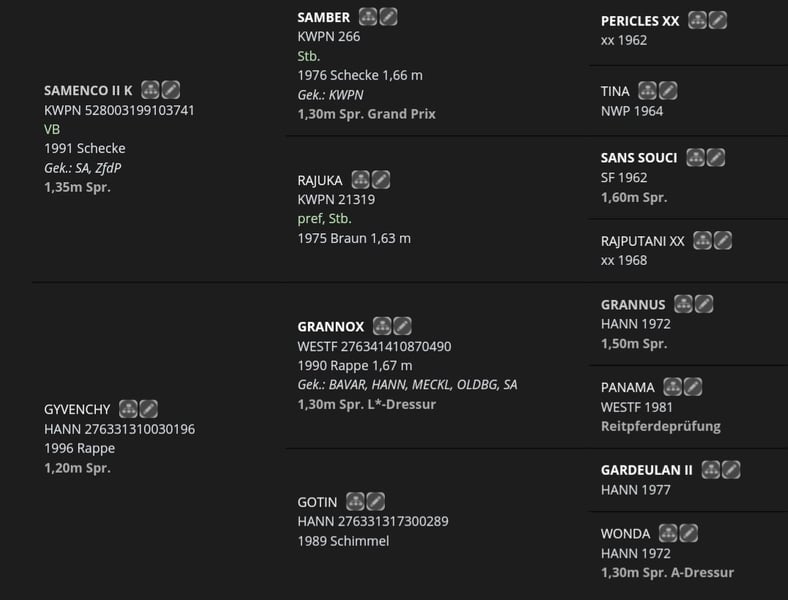Open pedigree icon next to GARDEULAN II
788x600 pixels.
(x=711, y=470)
